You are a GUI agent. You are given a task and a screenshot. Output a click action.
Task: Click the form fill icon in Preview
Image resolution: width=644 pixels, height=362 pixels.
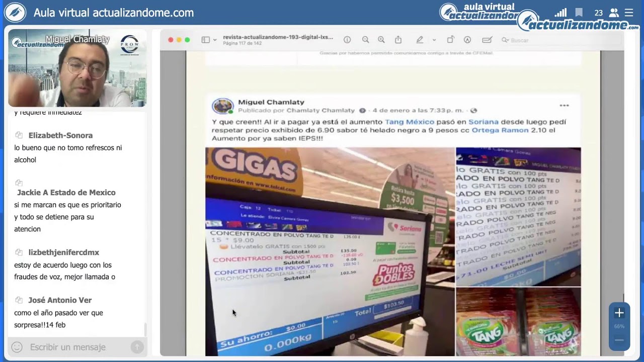[x=487, y=40]
